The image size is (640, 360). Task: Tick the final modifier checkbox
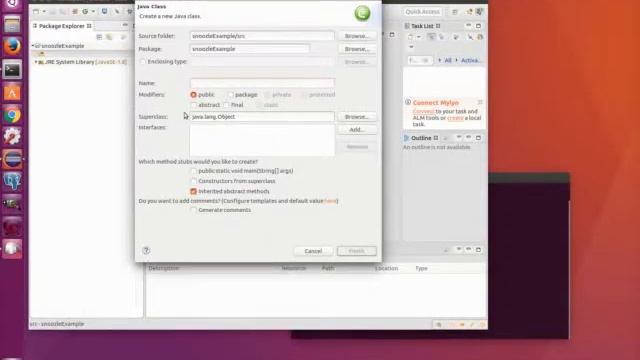point(227,105)
